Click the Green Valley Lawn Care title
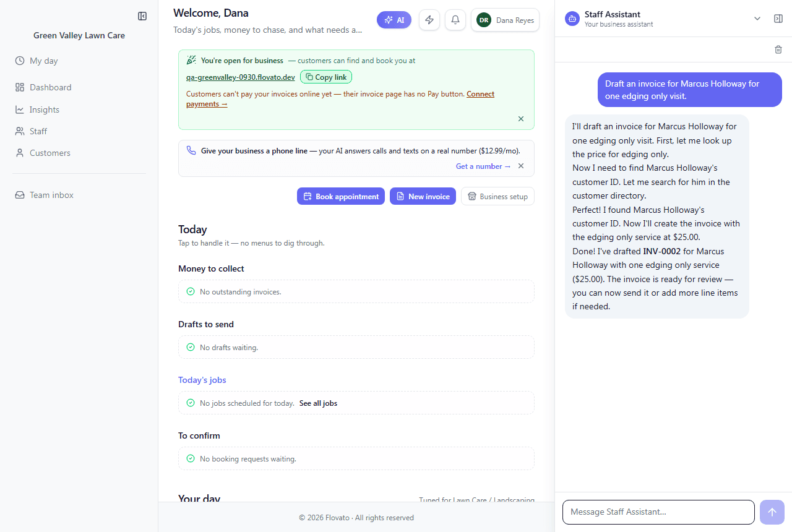 coord(79,35)
